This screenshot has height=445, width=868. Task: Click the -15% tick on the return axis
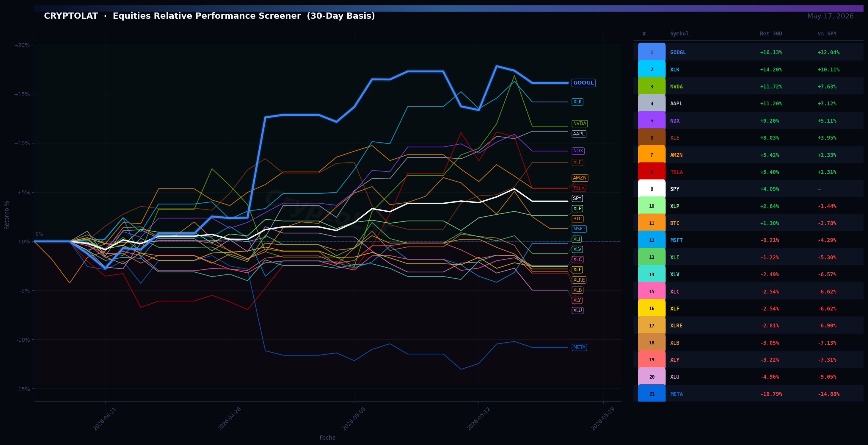(23, 389)
